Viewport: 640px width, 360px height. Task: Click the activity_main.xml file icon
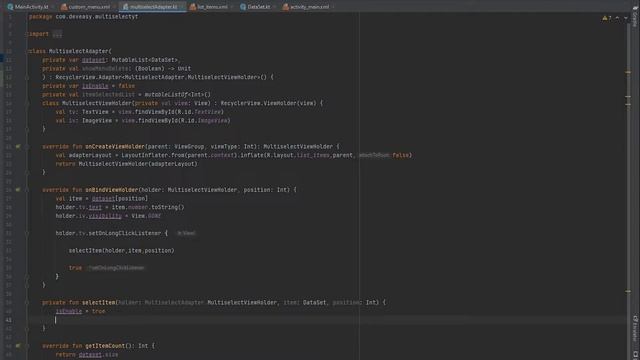point(286,7)
